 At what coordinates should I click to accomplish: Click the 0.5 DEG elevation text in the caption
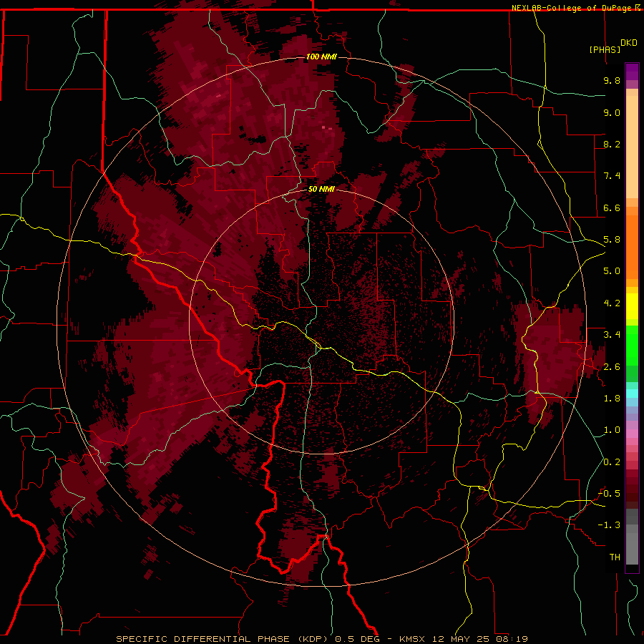pyautogui.click(x=358, y=639)
